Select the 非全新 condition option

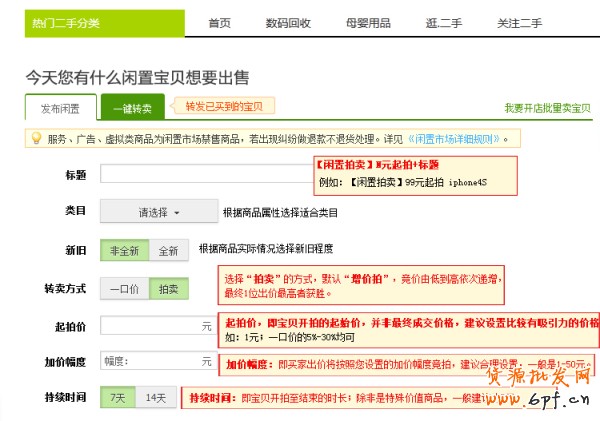click(125, 250)
